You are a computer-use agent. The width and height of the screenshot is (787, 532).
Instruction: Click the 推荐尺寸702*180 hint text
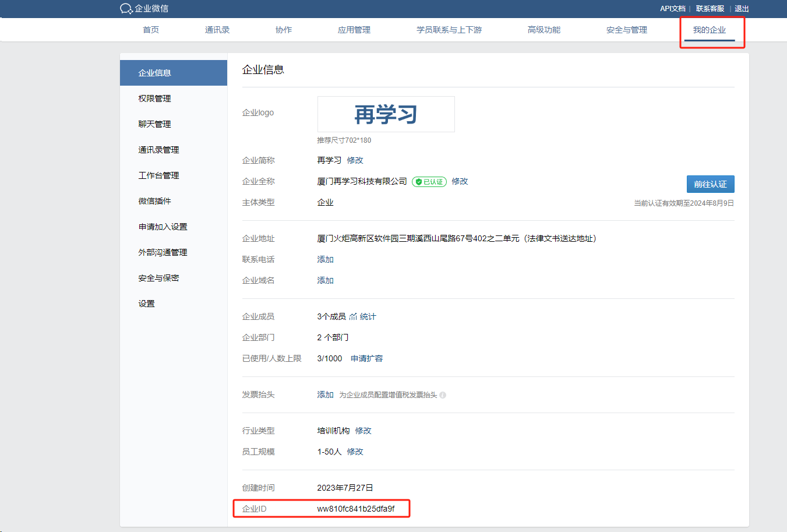344,140
